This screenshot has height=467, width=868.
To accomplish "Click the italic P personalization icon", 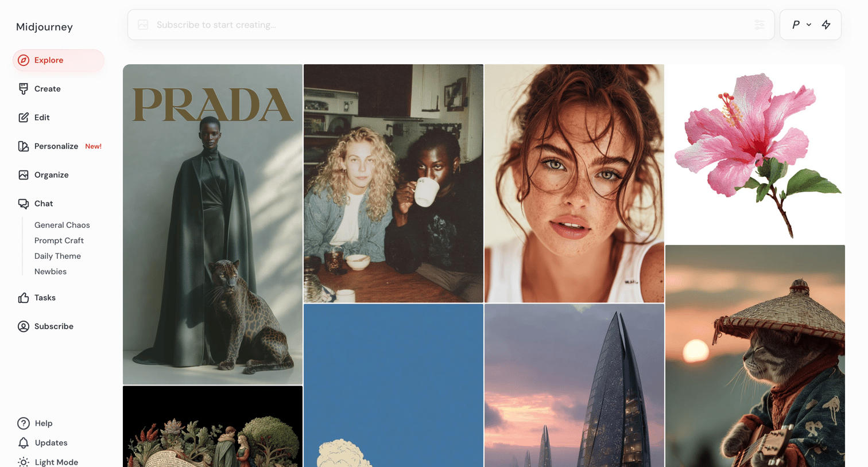I will 796,25.
